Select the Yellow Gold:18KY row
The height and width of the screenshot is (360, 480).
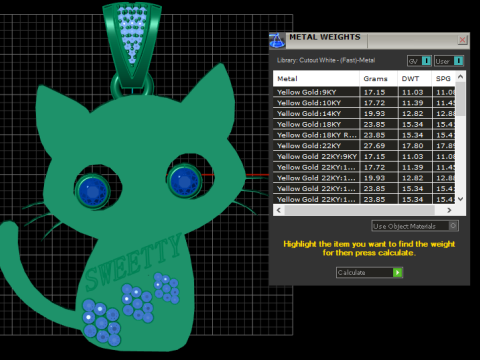[x=364, y=124]
